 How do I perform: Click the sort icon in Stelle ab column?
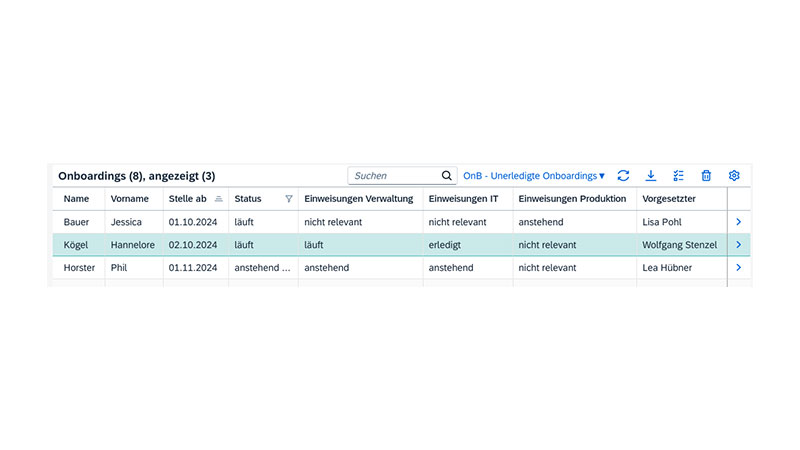[x=219, y=199]
